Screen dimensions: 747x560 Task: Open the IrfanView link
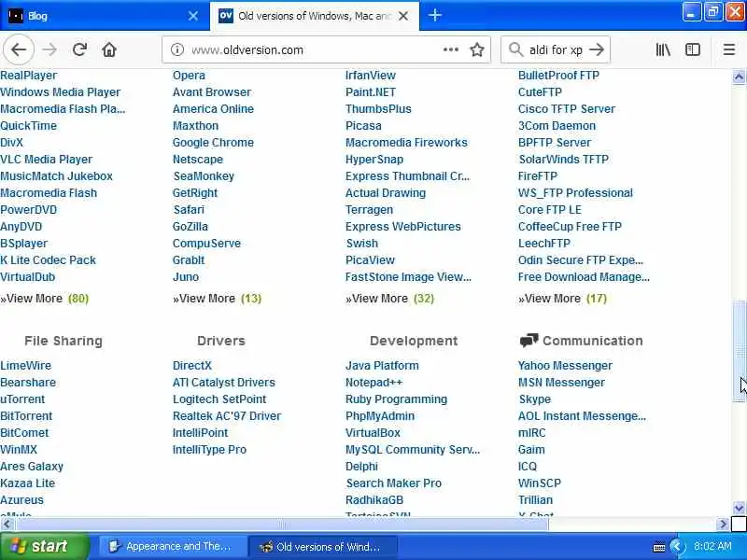pyautogui.click(x=371, y=76)
